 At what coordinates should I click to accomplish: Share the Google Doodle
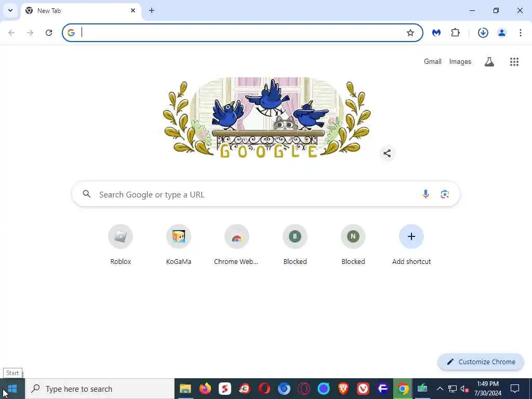(387, 153)
